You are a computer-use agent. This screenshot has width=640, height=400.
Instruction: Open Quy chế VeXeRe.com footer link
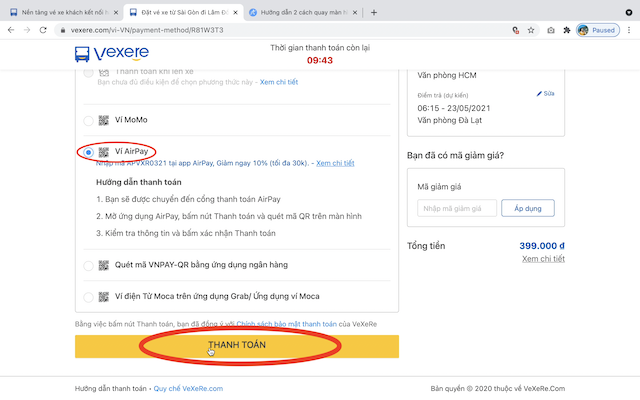pyautogui.click(x=188, y=389)
